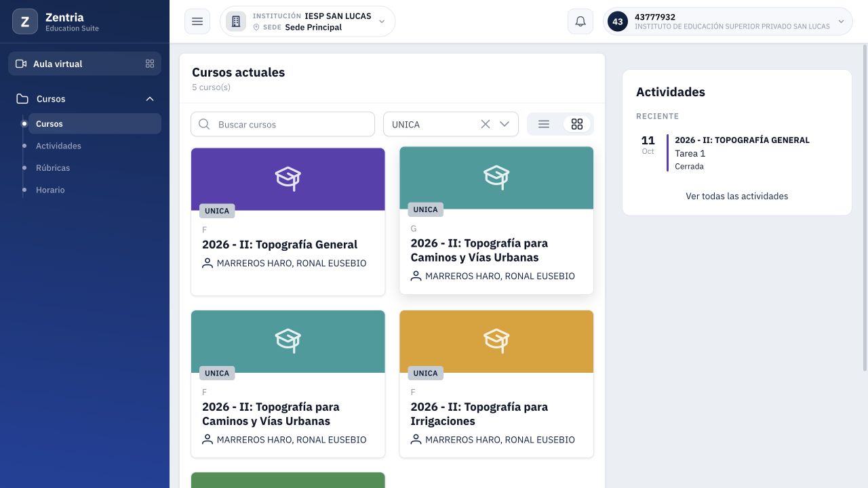Switch to list view of courses
The image size is (868, 488).
click(544, 124)
